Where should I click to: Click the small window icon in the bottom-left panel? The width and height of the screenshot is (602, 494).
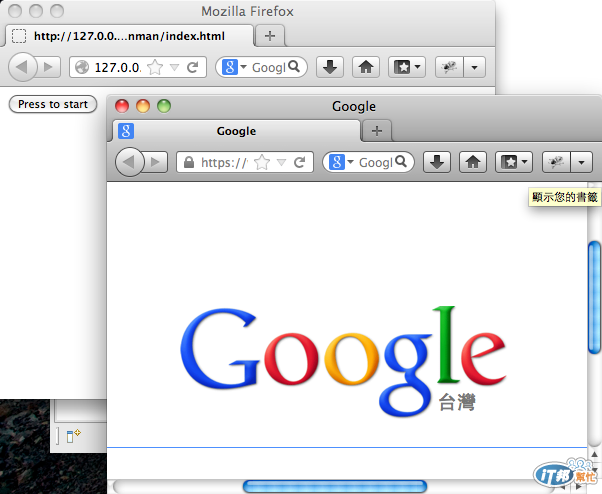(x=73, y=436)
